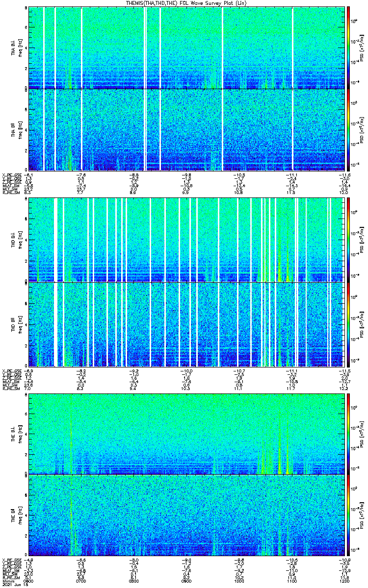Click the PSD [nT²/Hz] label beside THA B-perpendicular
The image size is (368, 588).
[363, 48]
